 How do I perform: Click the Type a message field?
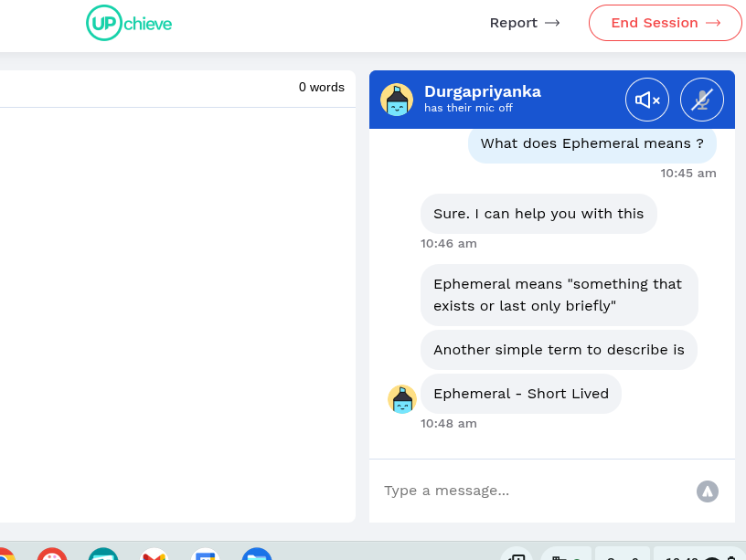[x=533, y=491]
